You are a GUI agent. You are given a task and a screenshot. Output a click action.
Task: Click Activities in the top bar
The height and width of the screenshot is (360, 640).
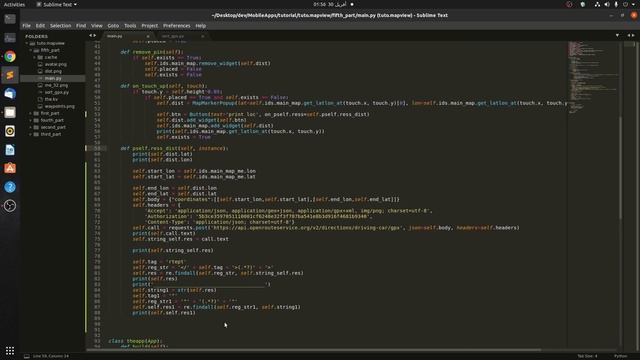point(14,4)
